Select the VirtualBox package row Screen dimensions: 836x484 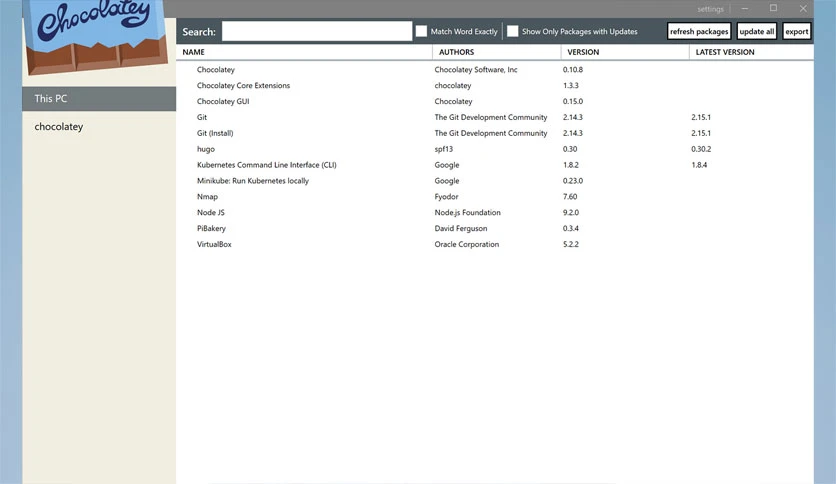[495, 244]
